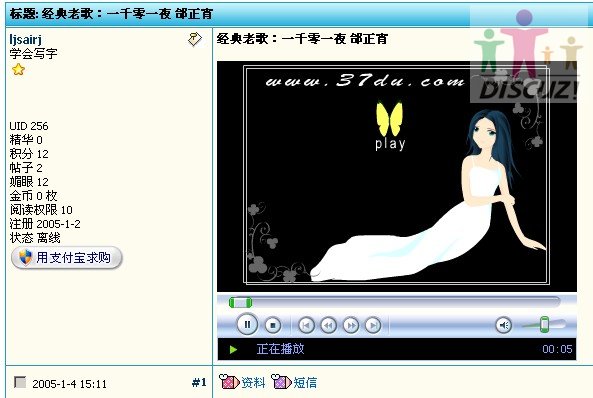Image resolution: width=593 pixels, height=398 pixels.
Task: Click the green seek bar handle
Action: click(241, 302)
